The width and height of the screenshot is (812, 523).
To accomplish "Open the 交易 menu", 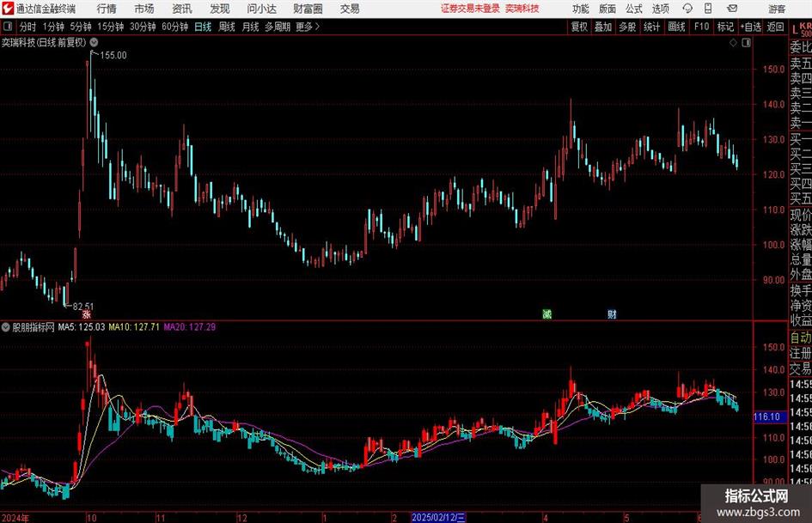I will pyautogui.click(x=350, y=9).
